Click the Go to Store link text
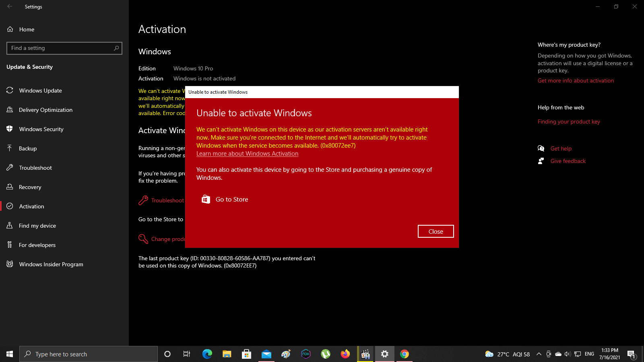Screen dimensions: 644x362 pos(232,200)
